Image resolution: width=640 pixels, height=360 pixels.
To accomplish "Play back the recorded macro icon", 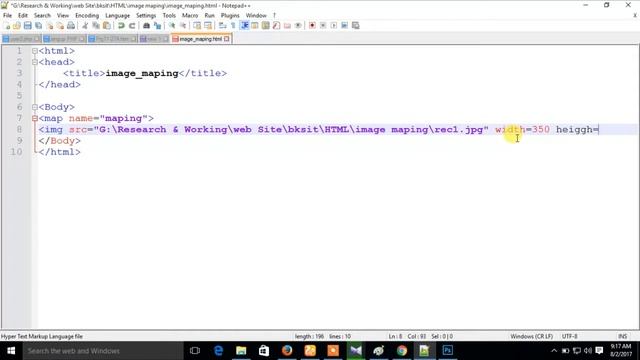I will 333,26.
